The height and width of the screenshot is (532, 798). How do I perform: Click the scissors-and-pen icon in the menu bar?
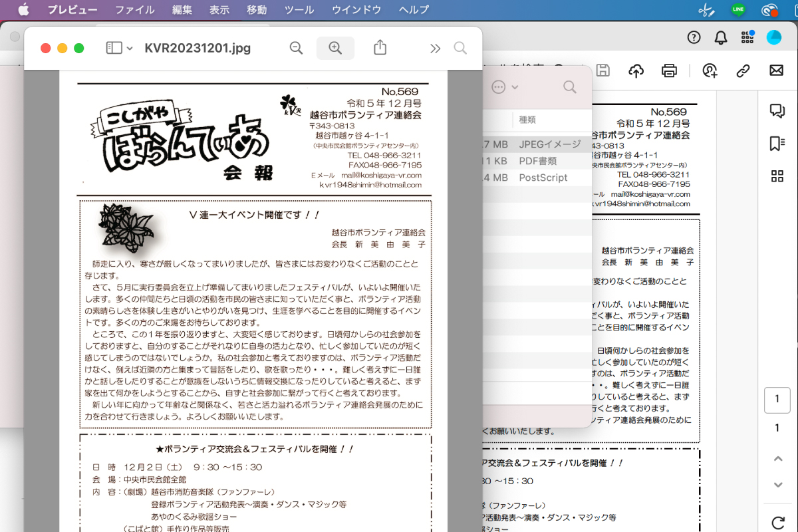click(x=706, y=10)
